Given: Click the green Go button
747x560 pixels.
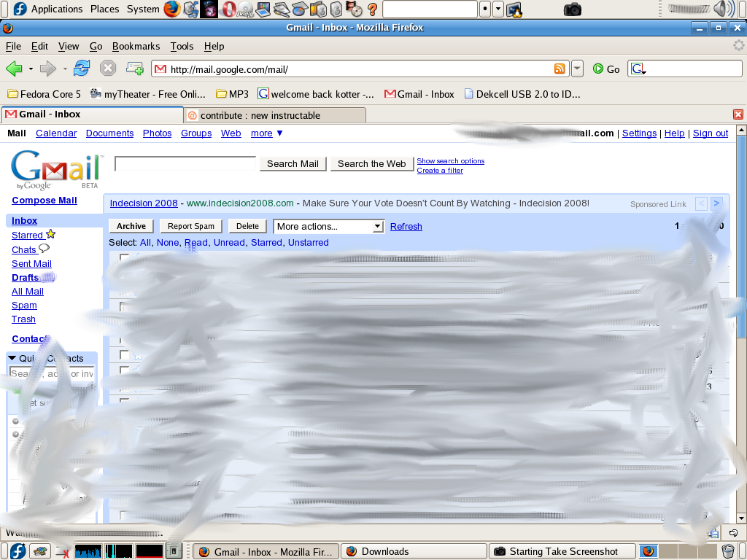Looking at the screenshot, I should (606, 69).
